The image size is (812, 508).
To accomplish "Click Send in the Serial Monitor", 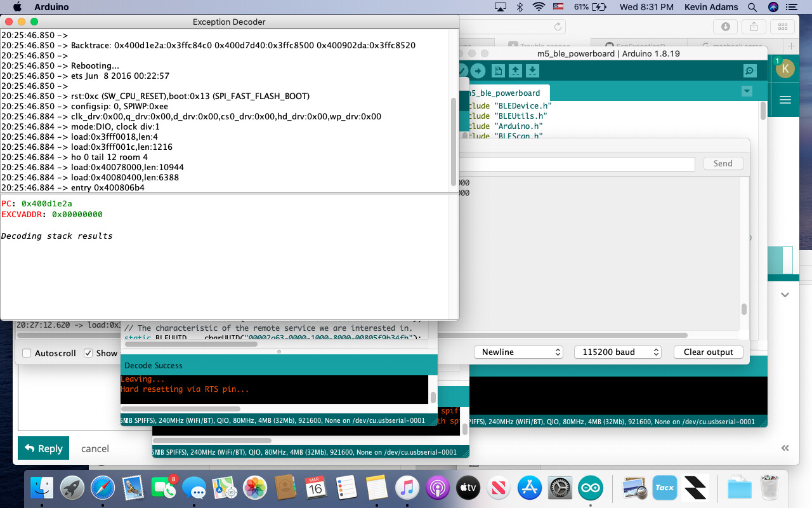I will (723, 163).
